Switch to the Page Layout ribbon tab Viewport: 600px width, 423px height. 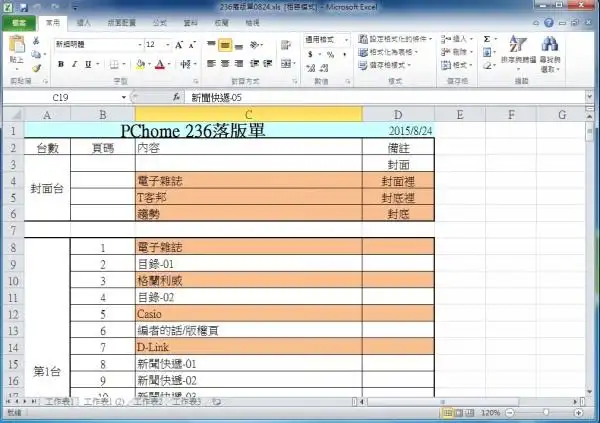[122, 23]
